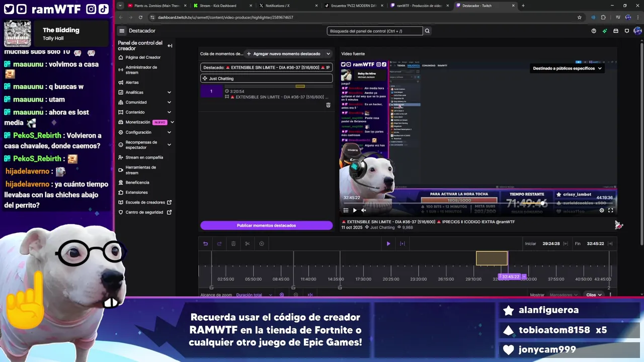Screen dimensions: 644x362
Task: Delete selected timeline segment
Action: point(233,244)
